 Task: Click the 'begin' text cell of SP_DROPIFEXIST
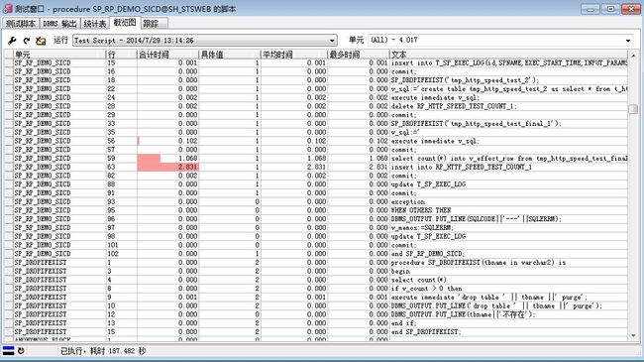[x=508, y=271]
